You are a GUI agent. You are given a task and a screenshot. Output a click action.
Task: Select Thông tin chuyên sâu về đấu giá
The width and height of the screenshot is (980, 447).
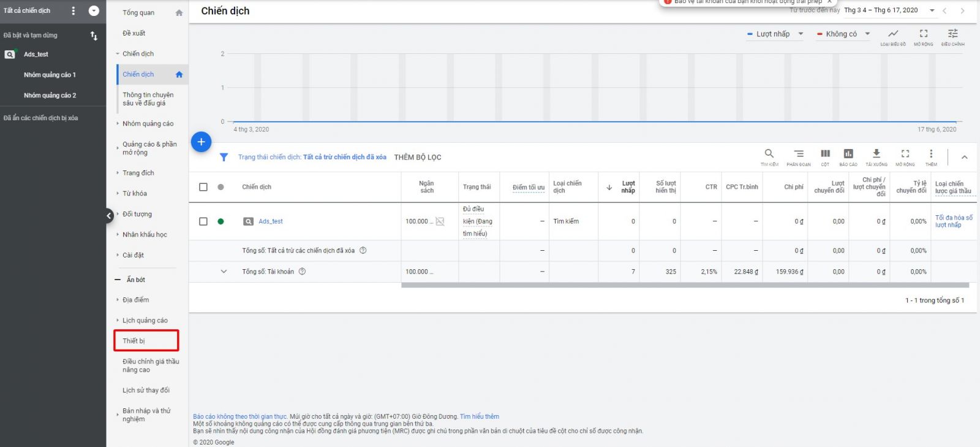(148, 99)
